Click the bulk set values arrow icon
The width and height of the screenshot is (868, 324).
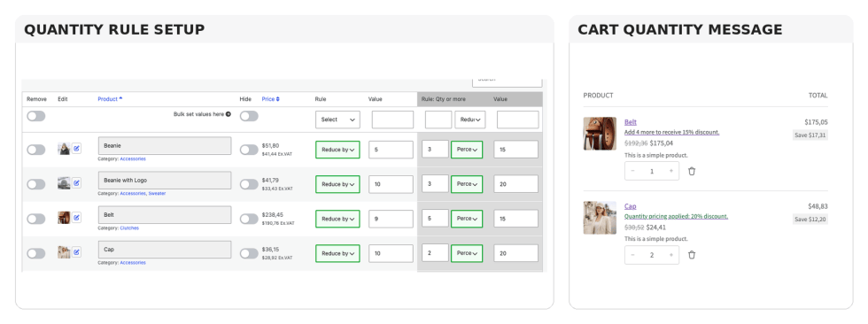point(229,114)
